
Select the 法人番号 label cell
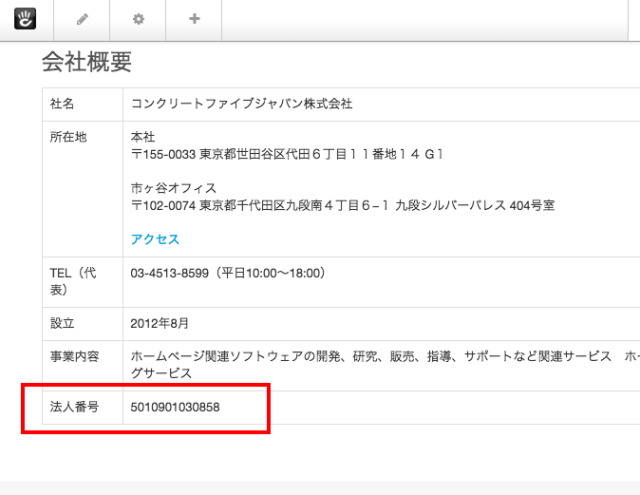(x=82, y=407)
